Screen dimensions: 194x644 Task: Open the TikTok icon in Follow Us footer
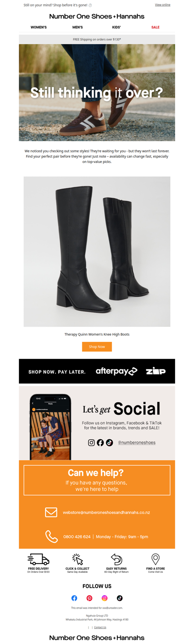tap(119, 598)
